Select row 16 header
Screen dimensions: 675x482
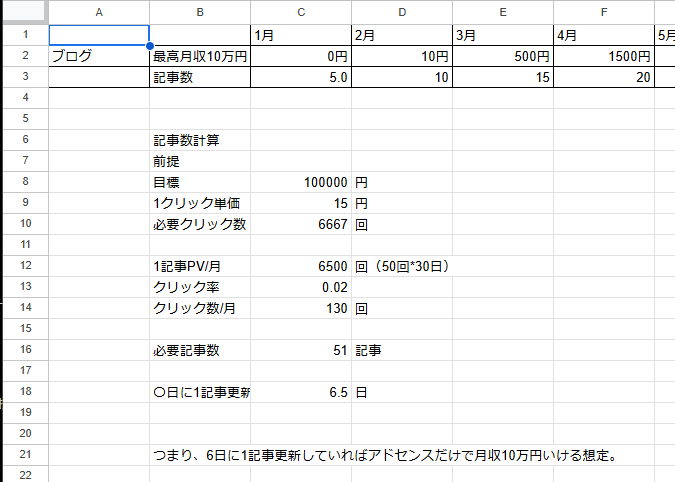click(x=24, y=350)
